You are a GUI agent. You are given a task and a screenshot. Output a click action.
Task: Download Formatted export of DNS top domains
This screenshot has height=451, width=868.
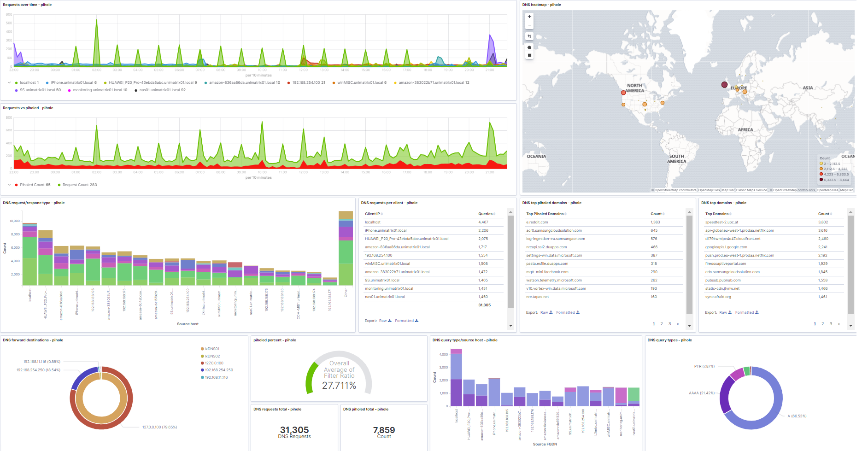[x=746, y=312]
